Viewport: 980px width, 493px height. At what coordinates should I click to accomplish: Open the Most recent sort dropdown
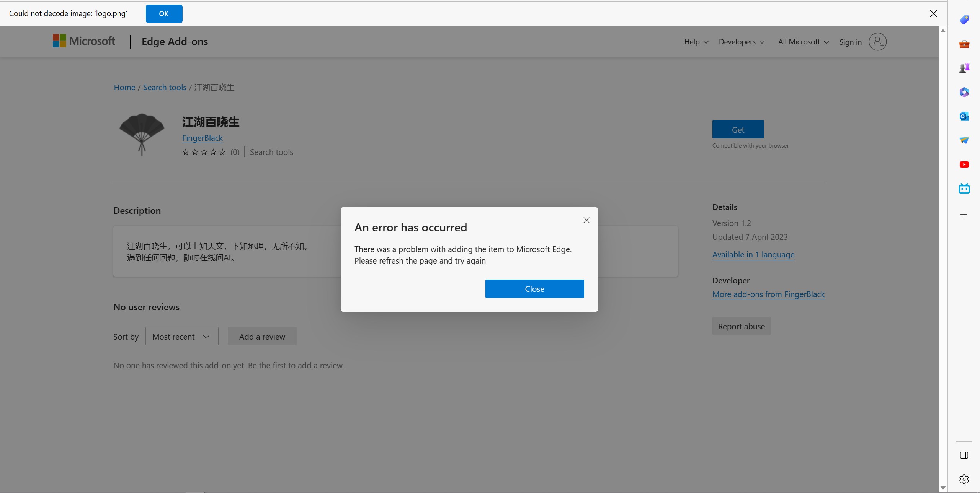[182, 337]
